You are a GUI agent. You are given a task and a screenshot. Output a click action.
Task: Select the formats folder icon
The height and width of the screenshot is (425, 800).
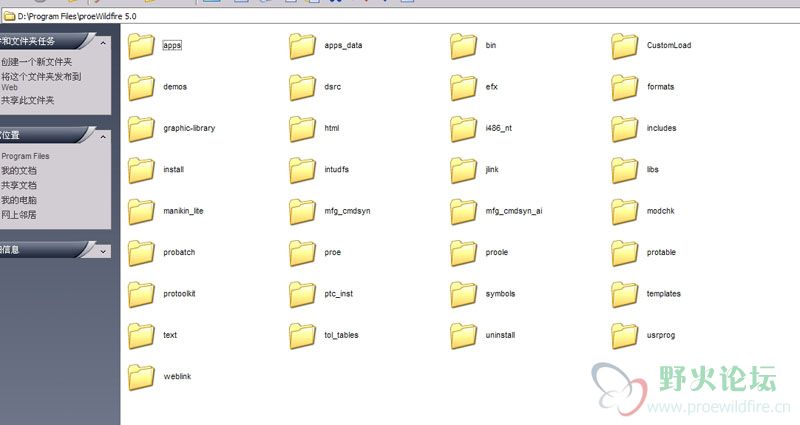(624, 87)
